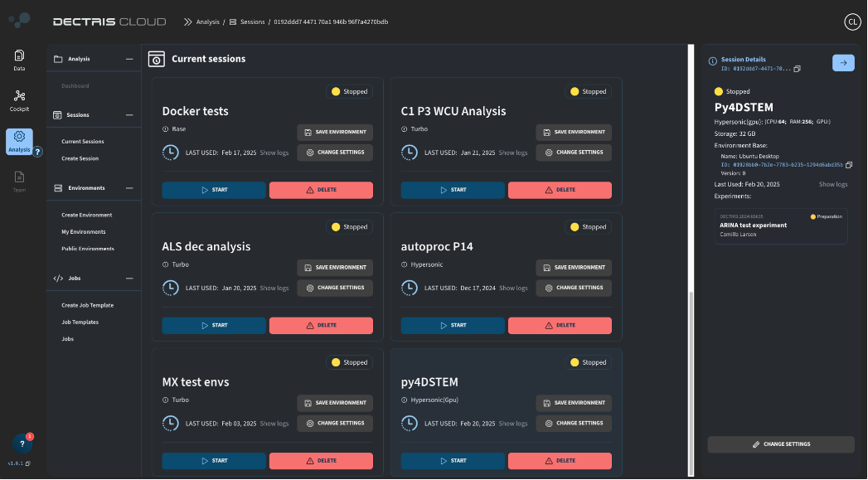
Task: Click the Analysis folder icon in panel
Action: (58, 59)
